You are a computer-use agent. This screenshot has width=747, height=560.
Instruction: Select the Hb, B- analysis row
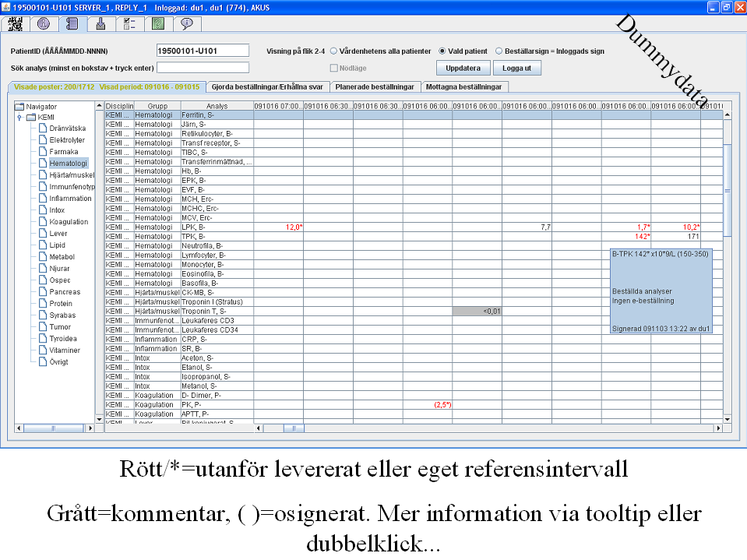click(414, 171)
